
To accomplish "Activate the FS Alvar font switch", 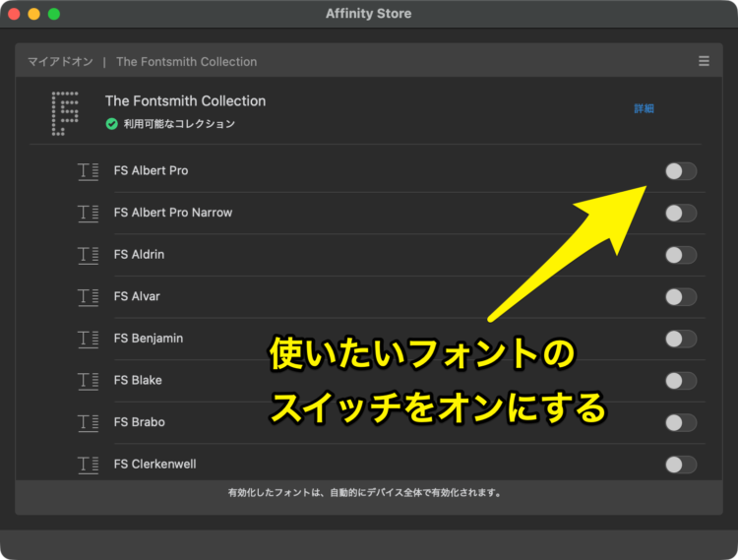I will coord(680,297).
